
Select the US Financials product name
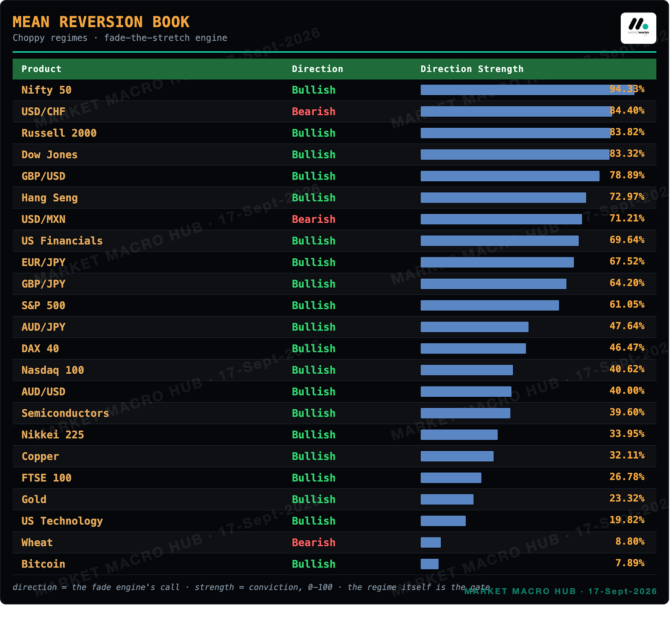click(x=62, y=241)
